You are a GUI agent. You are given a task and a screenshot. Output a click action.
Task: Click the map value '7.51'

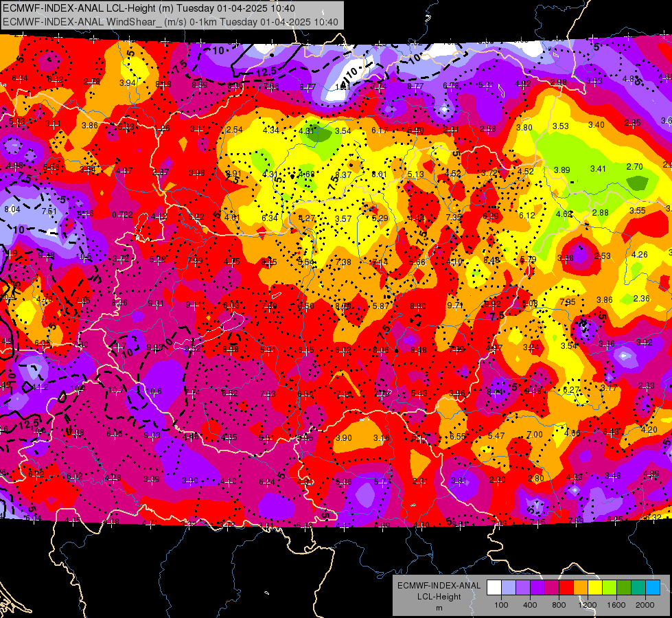[49, 211]
